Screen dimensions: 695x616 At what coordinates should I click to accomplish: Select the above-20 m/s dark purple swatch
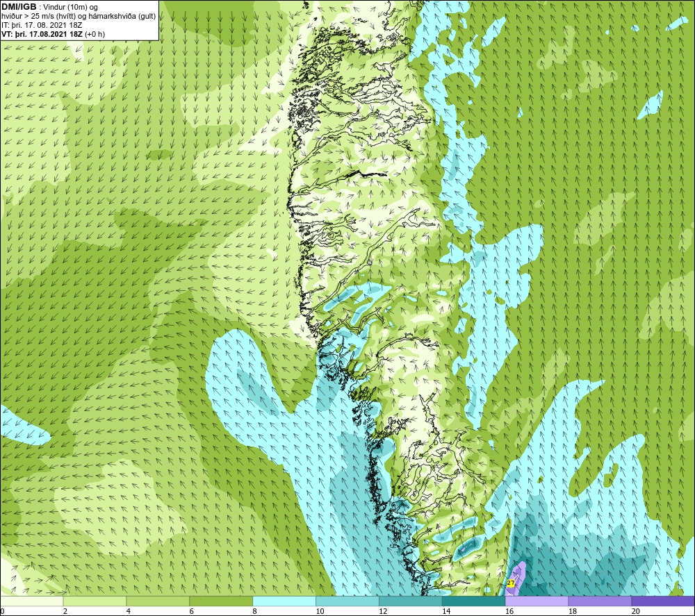point(663,601)
